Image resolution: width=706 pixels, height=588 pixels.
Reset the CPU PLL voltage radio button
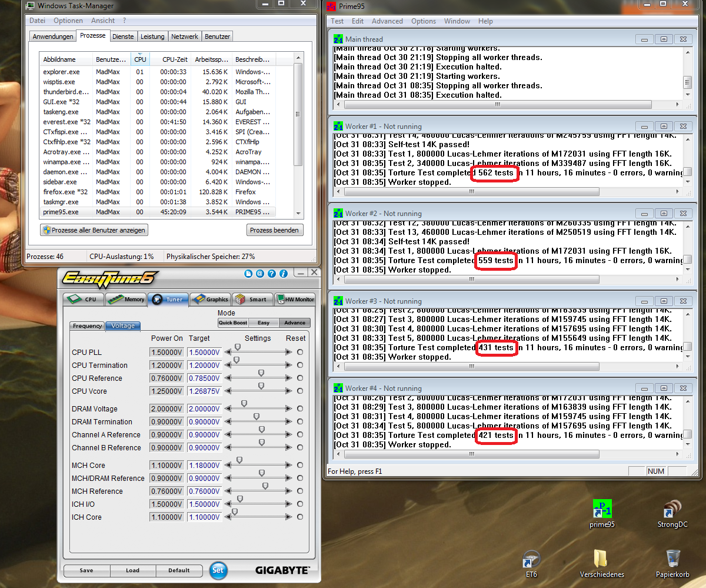[x=300, y=352]
